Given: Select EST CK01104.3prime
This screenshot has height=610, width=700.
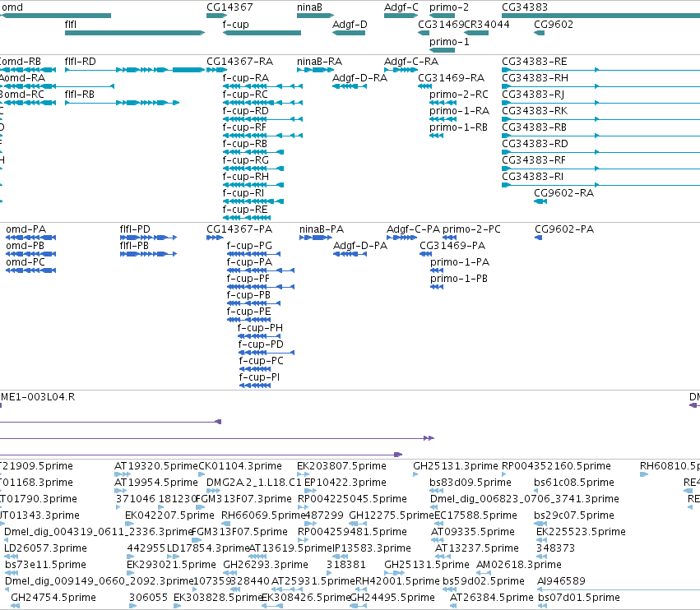Looking at the screenshot, I should (200, 474).
